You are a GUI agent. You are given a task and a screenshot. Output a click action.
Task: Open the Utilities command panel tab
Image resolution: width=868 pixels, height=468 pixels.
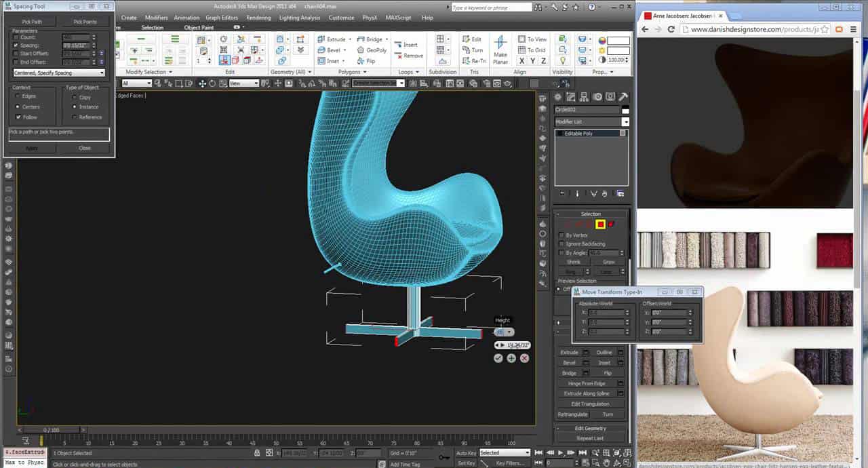click(x=623, y=97)
